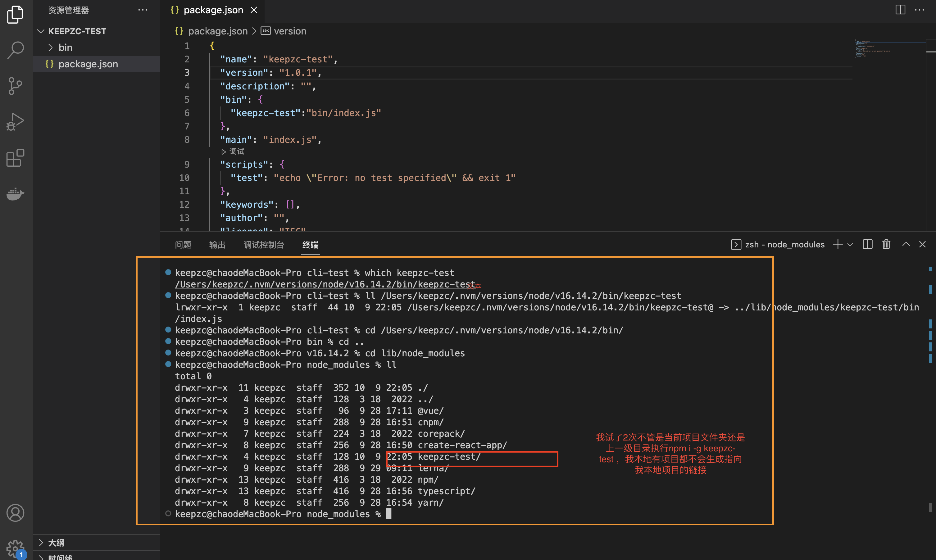Image resolution: width=936 pixels, height=560 pixels.
Task: Click the yarn/ entry in terminal
Action: [431, 503]
